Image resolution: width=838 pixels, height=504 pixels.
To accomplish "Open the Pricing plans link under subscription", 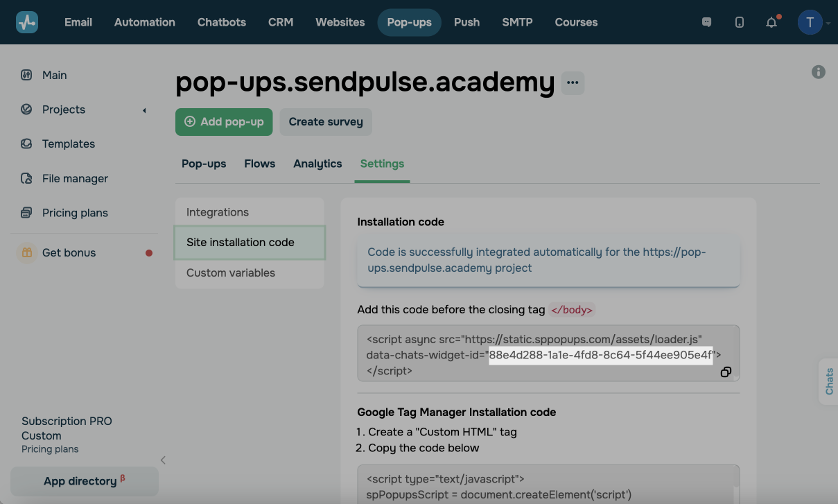I will point(50,449).
